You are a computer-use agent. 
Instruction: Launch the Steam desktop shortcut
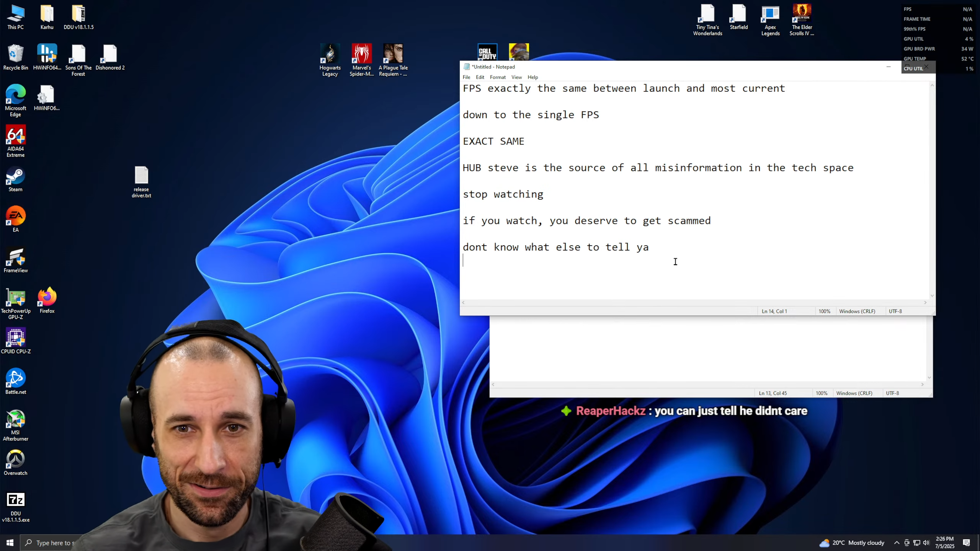[x=15, y=179]
